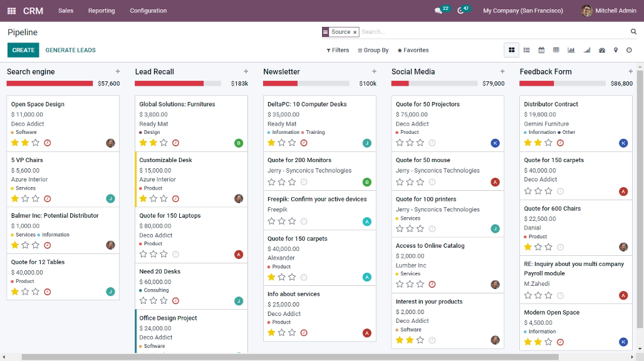Open the Mitchell Admin user menu

click(x=609, y=11)
